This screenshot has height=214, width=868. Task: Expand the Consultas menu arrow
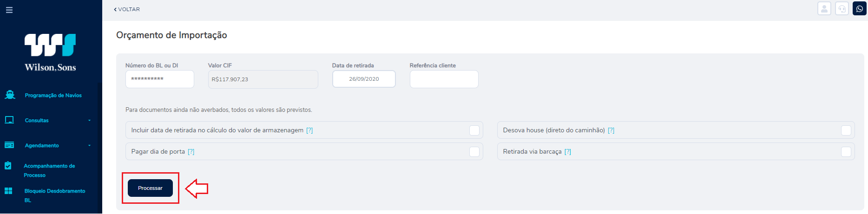[89, 120]
